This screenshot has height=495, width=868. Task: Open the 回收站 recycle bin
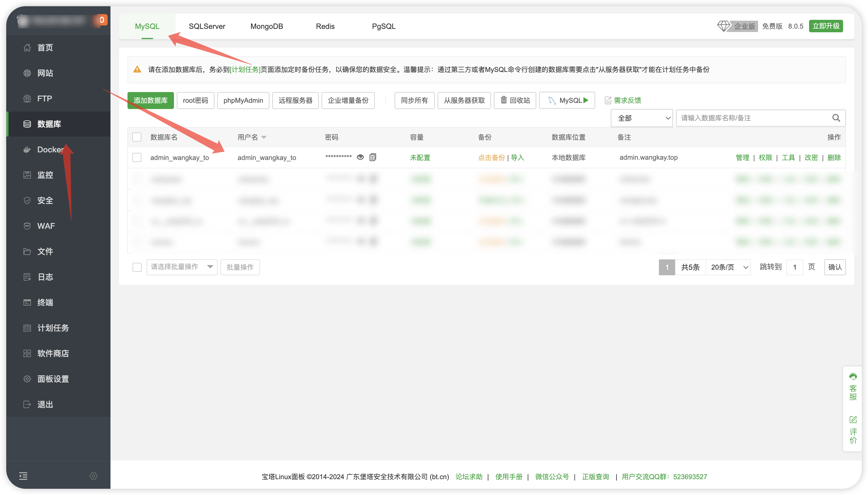point(515,100)
